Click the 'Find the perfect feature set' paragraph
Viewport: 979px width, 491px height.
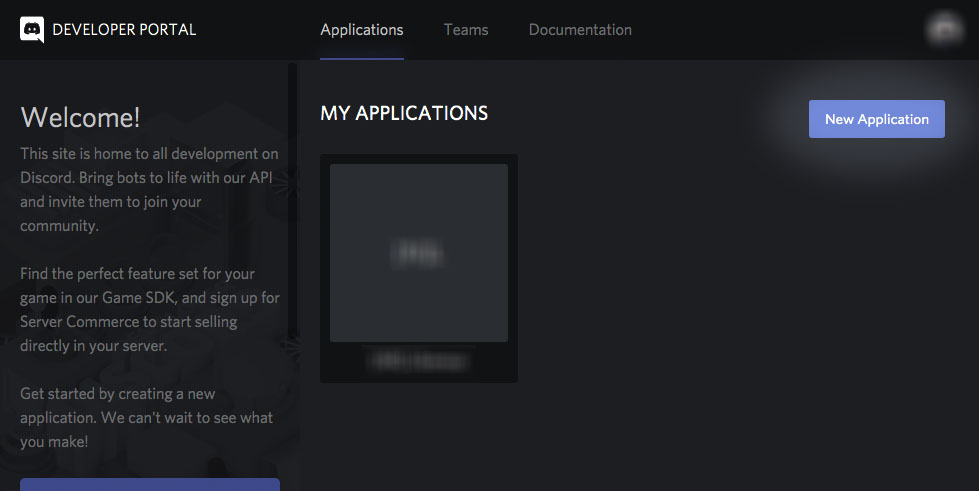tap(150, 309)
